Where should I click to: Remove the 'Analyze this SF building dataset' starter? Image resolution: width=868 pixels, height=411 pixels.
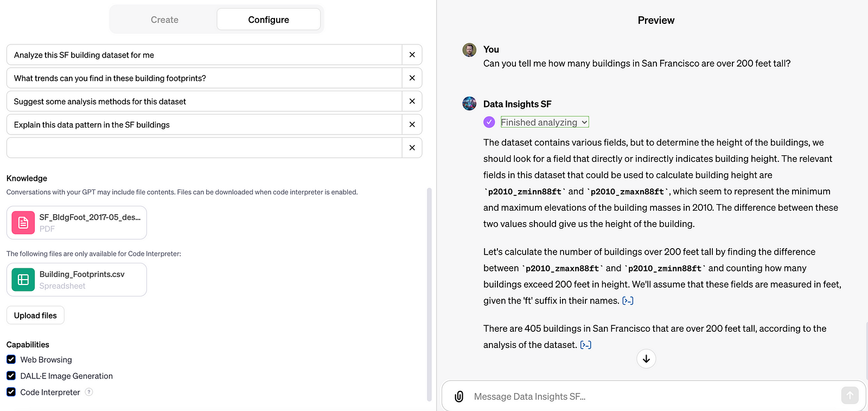(x=412, y=55)
